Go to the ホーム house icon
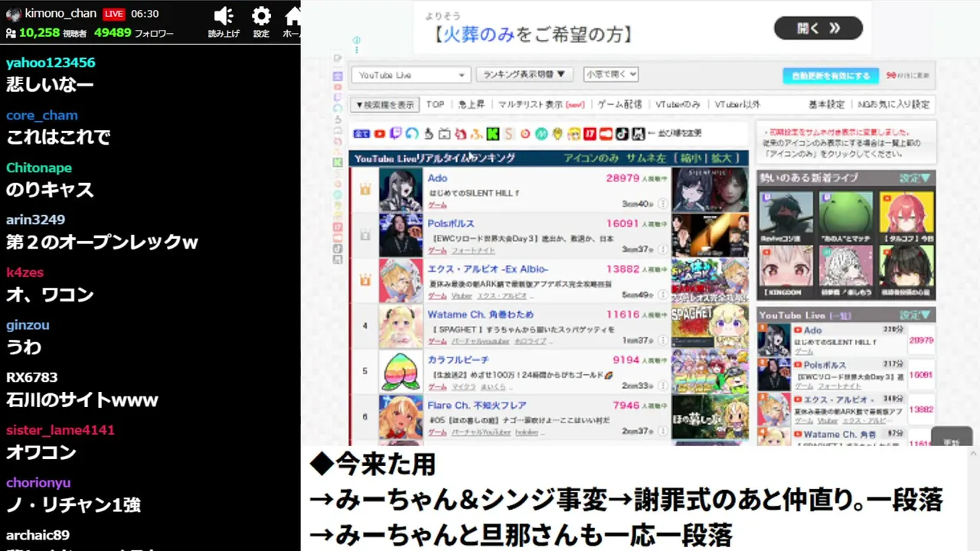 (292, 16)
